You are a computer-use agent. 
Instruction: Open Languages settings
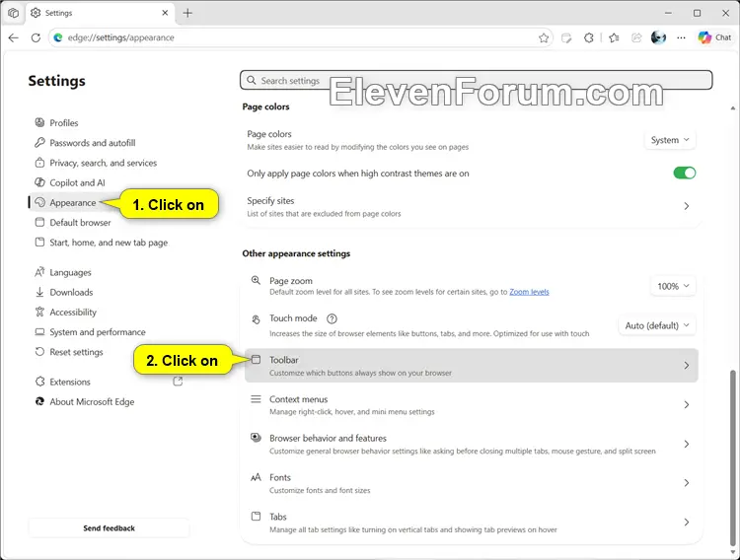click(x=70, y=272)
